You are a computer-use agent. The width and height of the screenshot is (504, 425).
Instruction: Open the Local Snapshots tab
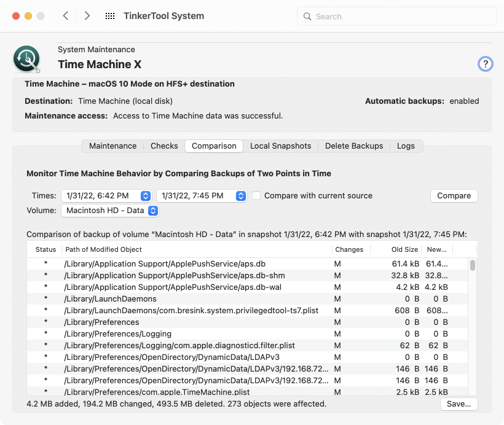[x=281, y=146]
